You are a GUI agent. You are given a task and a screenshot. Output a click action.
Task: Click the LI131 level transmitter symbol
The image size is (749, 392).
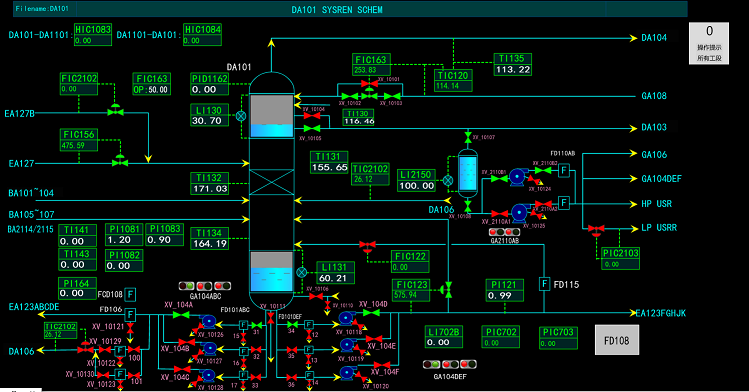pos(301,272)
